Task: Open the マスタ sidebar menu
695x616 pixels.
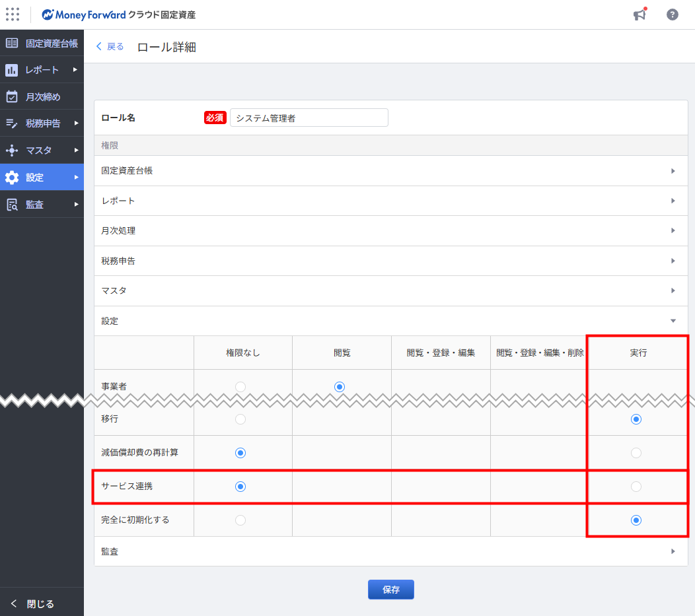Action: pos(42,151)
